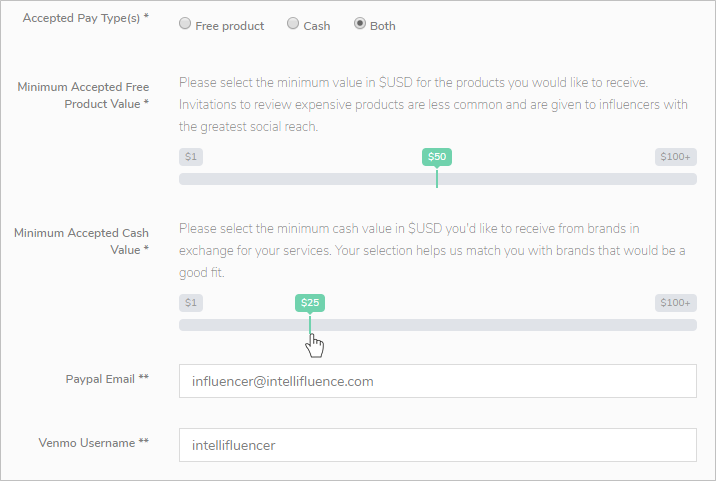This screenshot has width=716, height=481.
Task: Select the Free product radio button
Action: [x=185, y=25]
